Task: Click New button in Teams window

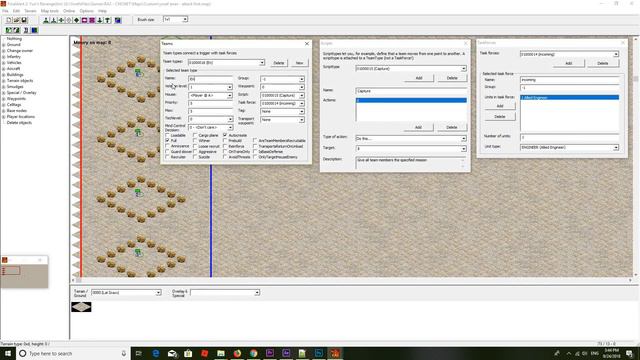Action: 299,63
